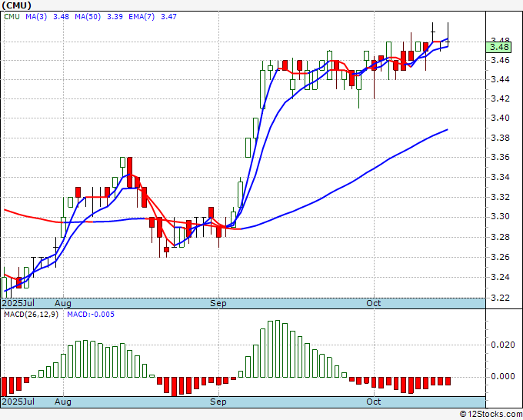Select the 3.38 price axis label

click(500, 138)
